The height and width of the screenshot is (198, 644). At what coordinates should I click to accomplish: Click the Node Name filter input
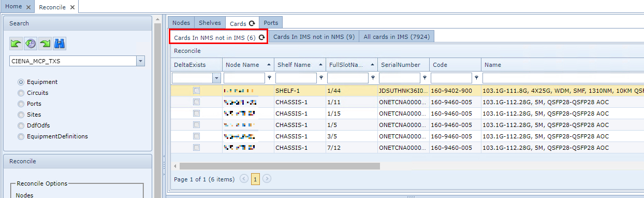[244, 78]
